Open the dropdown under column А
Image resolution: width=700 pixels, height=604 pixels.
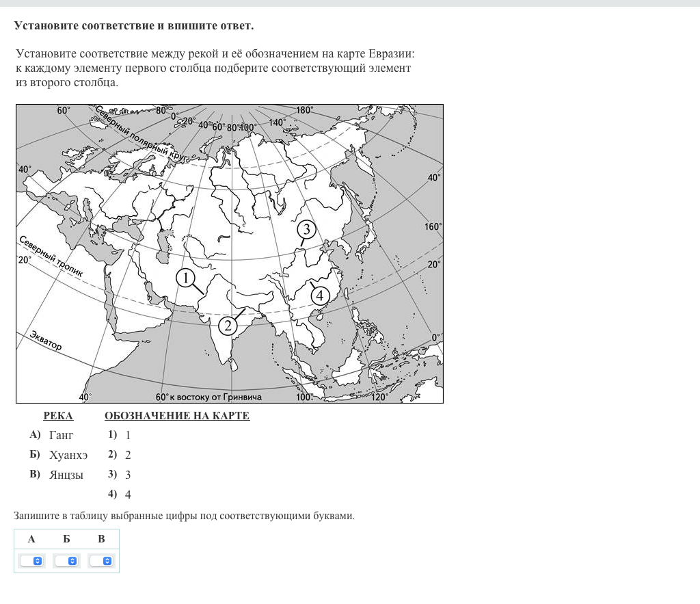click(x=31, y=561)
